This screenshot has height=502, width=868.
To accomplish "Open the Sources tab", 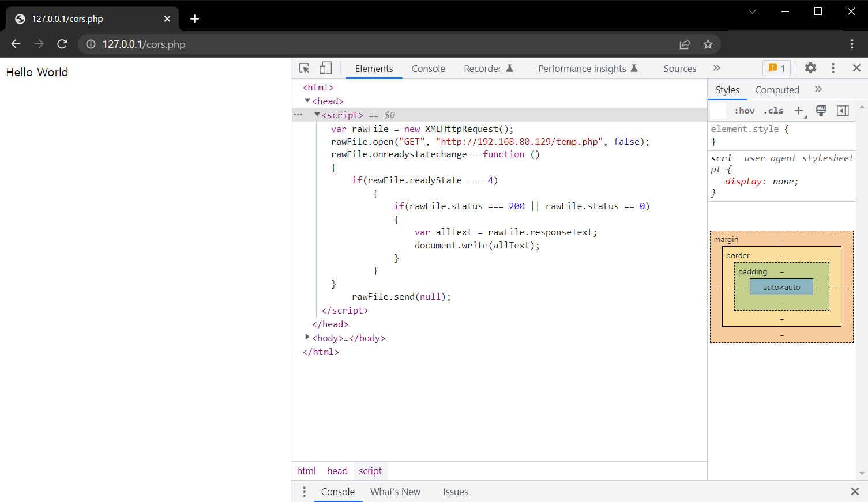I will [x=680, y=69].
